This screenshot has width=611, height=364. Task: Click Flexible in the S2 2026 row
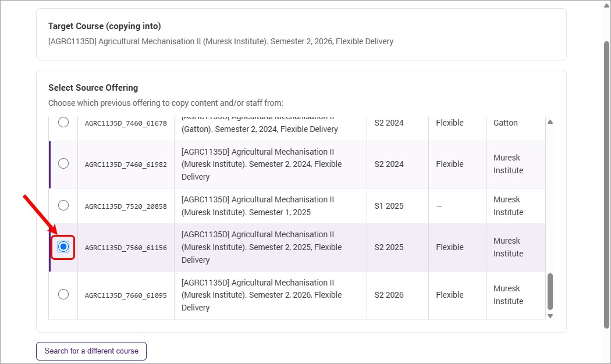450,295
